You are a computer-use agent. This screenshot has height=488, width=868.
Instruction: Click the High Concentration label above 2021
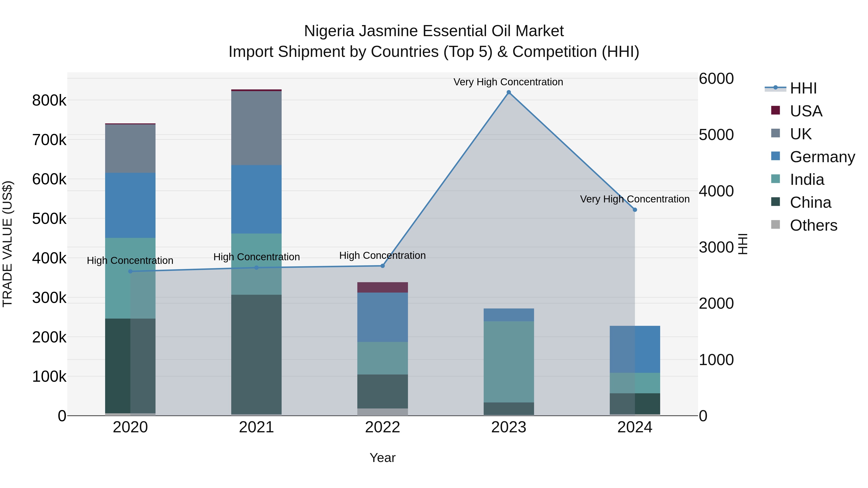pos(257,257)
